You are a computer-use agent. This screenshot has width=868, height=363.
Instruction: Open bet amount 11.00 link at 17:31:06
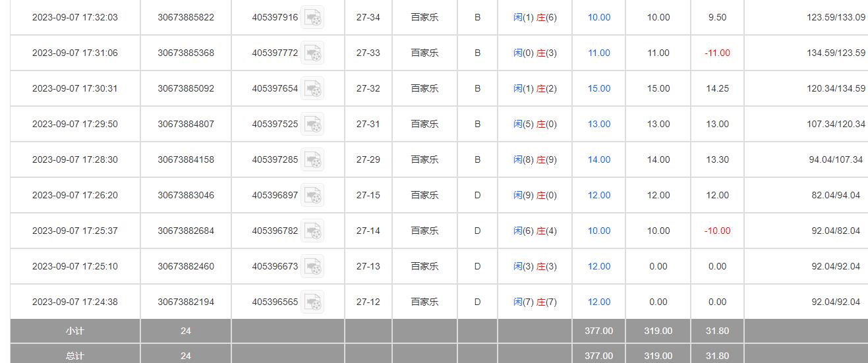pyautogui.click(x=599, y=53)
